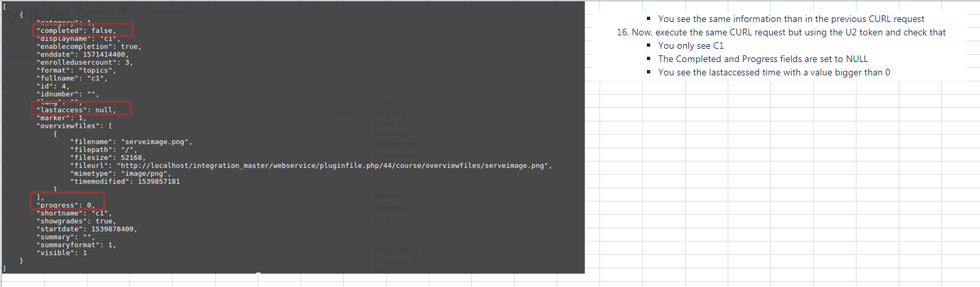This screenshot has height=287, width=980.
Task: Click the red-boxed "progress": 0 line
Action: [67, 203]
